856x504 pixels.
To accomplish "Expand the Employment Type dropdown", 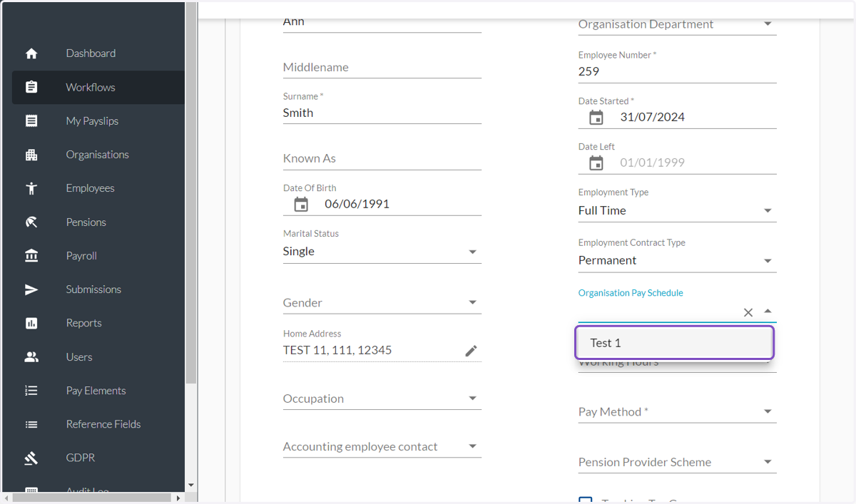I will pos(768,211).
